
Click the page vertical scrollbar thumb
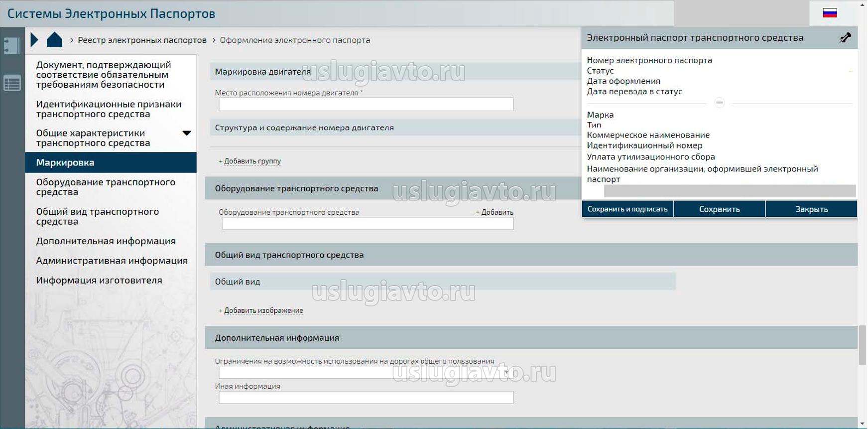click(863, 345)
